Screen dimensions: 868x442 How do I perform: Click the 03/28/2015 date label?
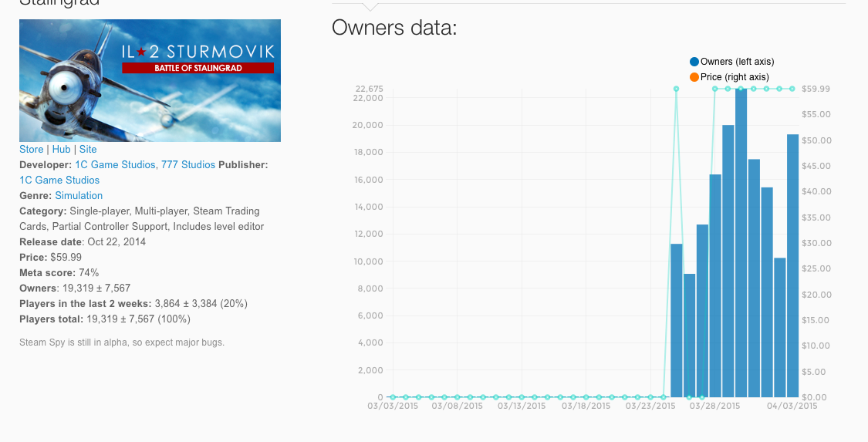coord(714,406)
